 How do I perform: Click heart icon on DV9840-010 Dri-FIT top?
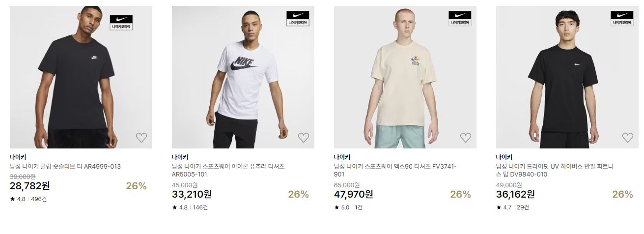pos(628,138)
